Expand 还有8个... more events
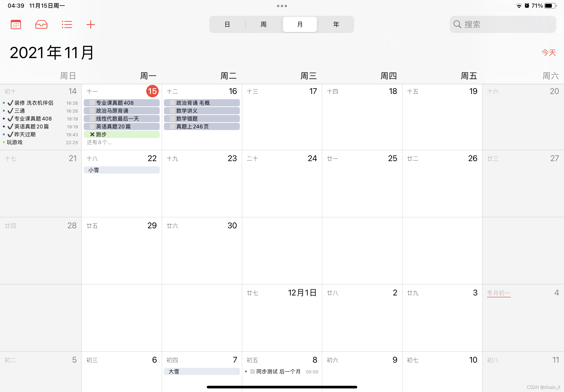This screenshot has width=564, height=392. click(99, 142)
